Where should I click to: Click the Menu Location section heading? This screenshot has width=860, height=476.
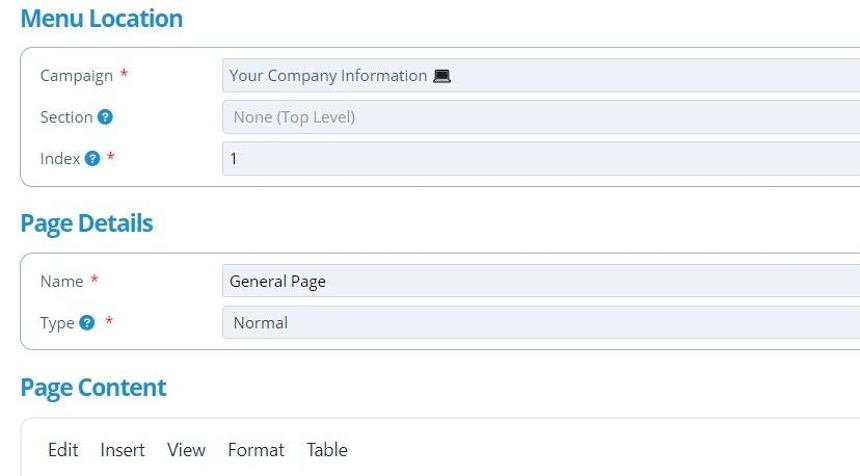(x=101, y=18)
